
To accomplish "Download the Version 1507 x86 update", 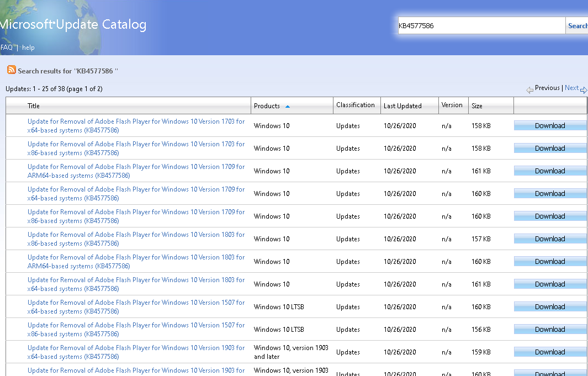I will 550,329.
